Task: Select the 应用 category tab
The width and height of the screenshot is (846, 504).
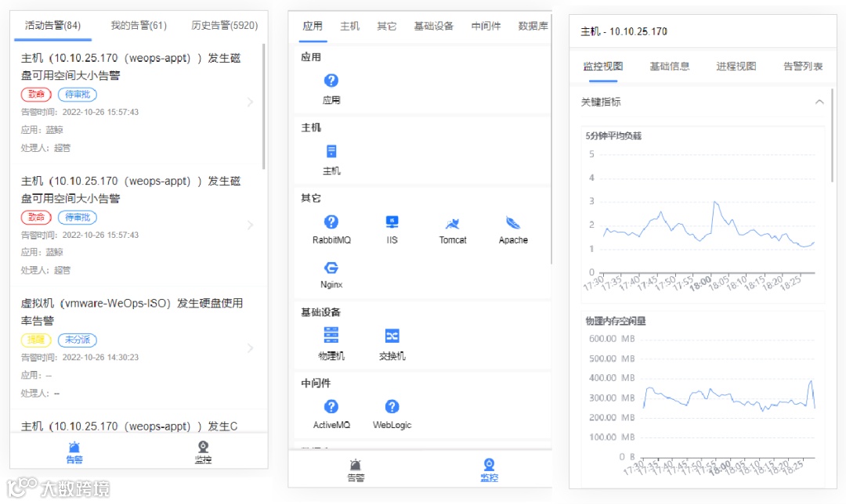Action: tap(313, 26)
